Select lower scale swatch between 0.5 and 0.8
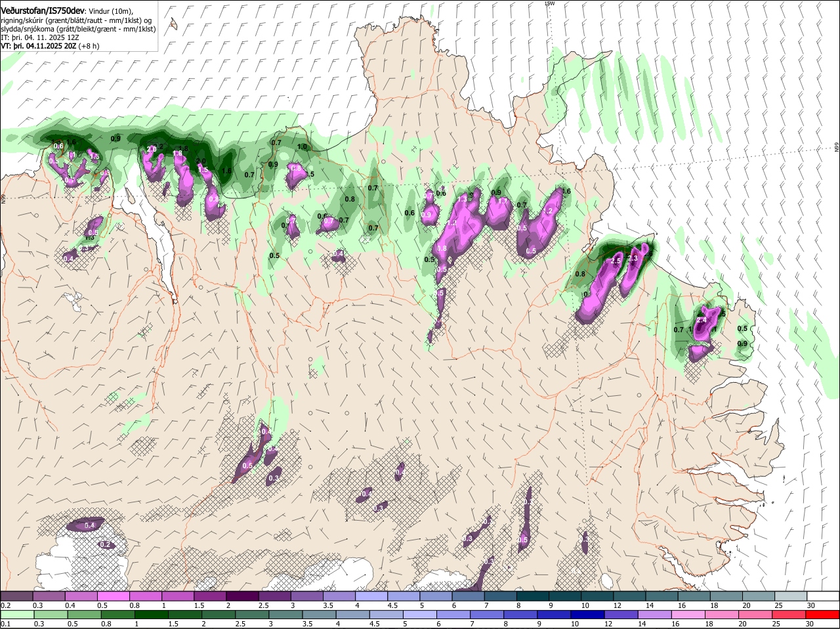Image resolution: width=840 pixels, height=629 pixels. [84, 615]
